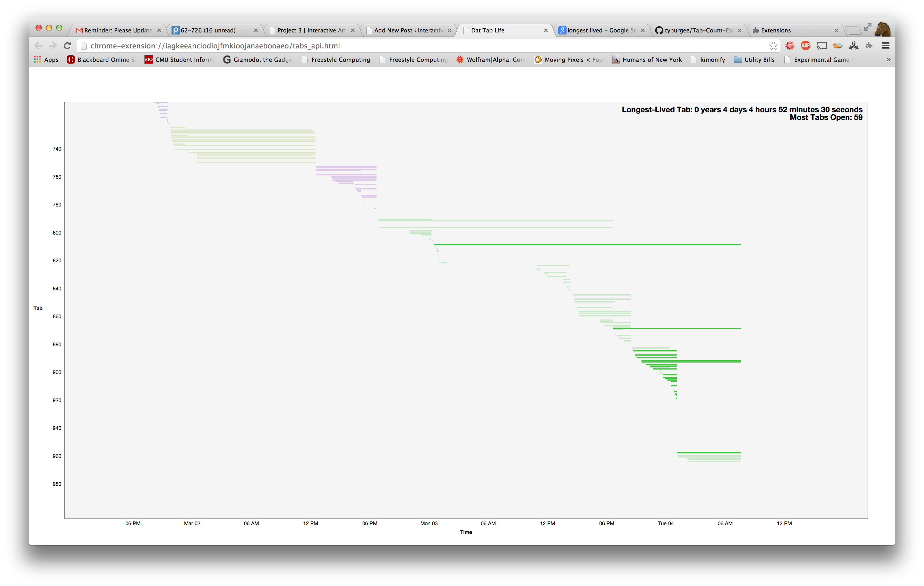This screenshot has width=924, height=586.
Task: Close the 62-726 (16 unread) tab
Action: [x=255, y=30]
